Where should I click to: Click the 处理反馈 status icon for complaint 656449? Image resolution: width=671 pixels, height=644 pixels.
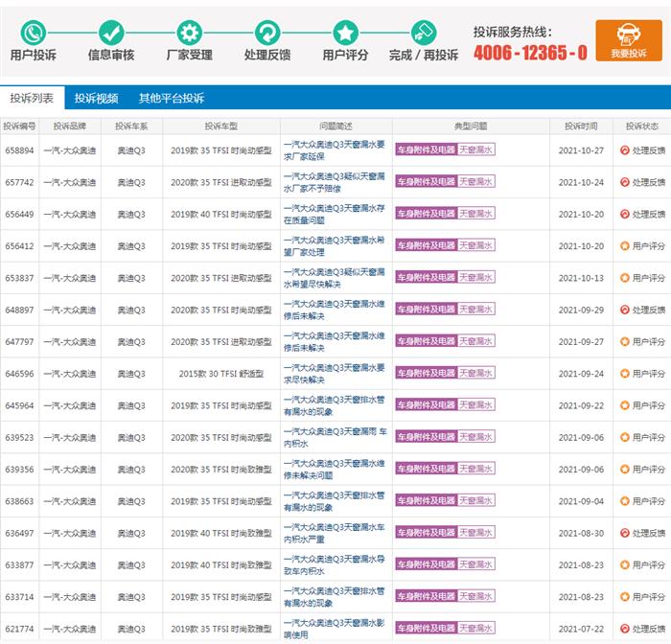tap(624, 214)
